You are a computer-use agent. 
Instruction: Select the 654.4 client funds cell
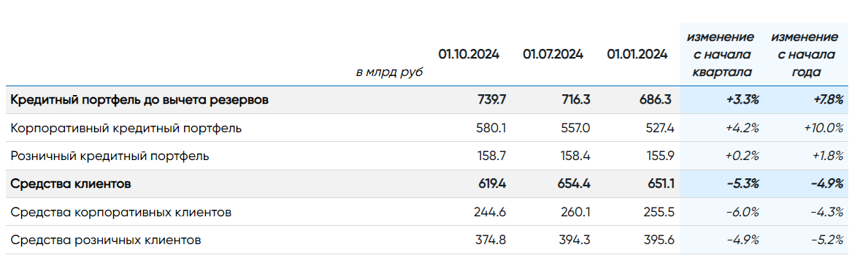(x=574, y=184)
